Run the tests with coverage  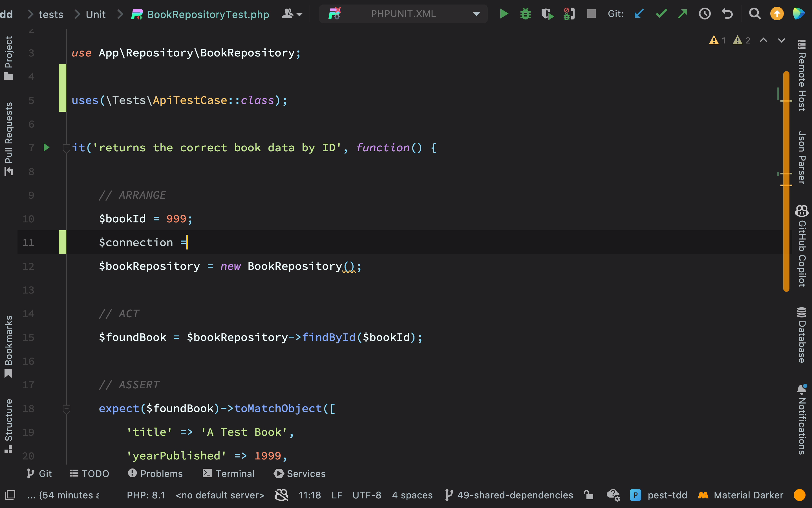(547, 14)
